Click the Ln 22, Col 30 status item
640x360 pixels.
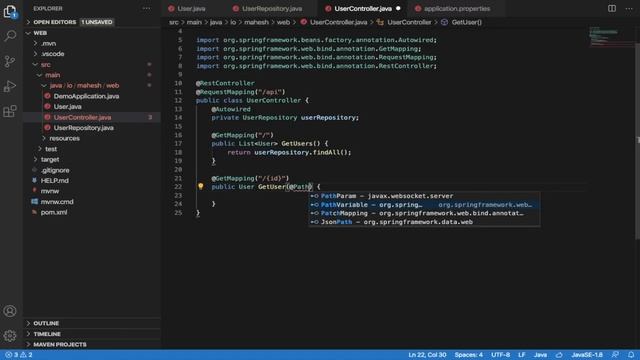[427, 355]
